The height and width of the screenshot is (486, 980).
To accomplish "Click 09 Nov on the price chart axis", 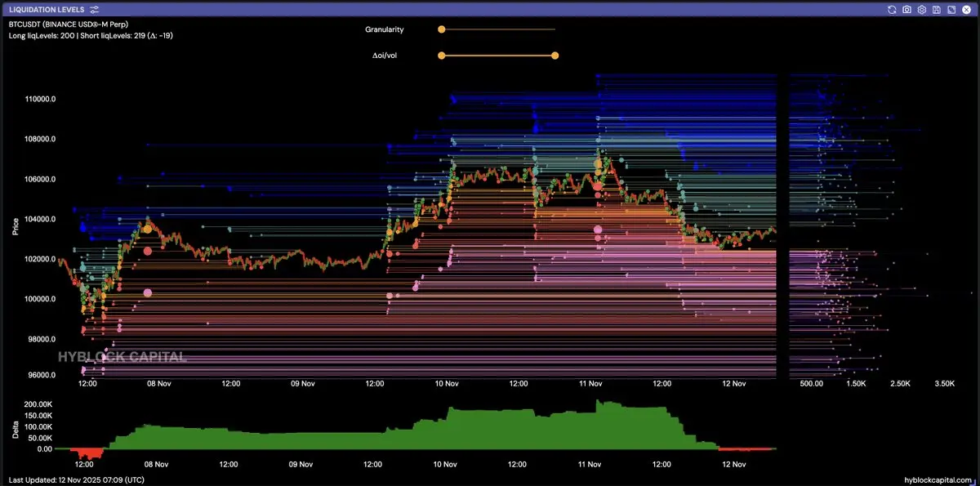I will 303,382.
